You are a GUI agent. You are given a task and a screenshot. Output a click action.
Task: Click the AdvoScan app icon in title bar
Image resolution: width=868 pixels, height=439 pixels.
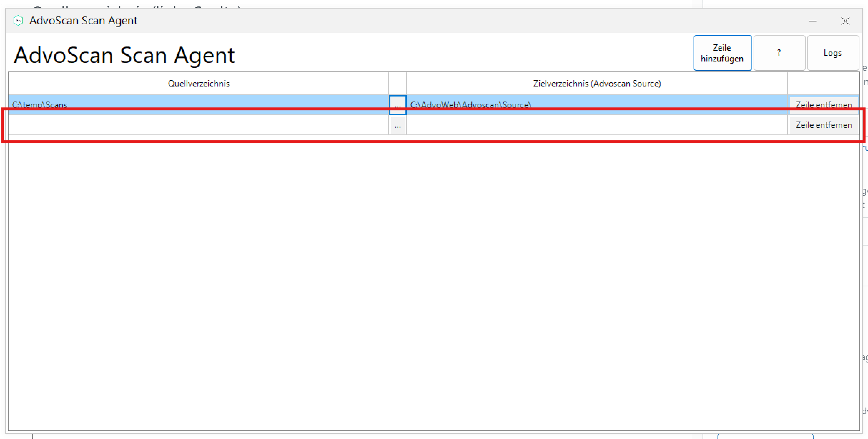(18, 21)
